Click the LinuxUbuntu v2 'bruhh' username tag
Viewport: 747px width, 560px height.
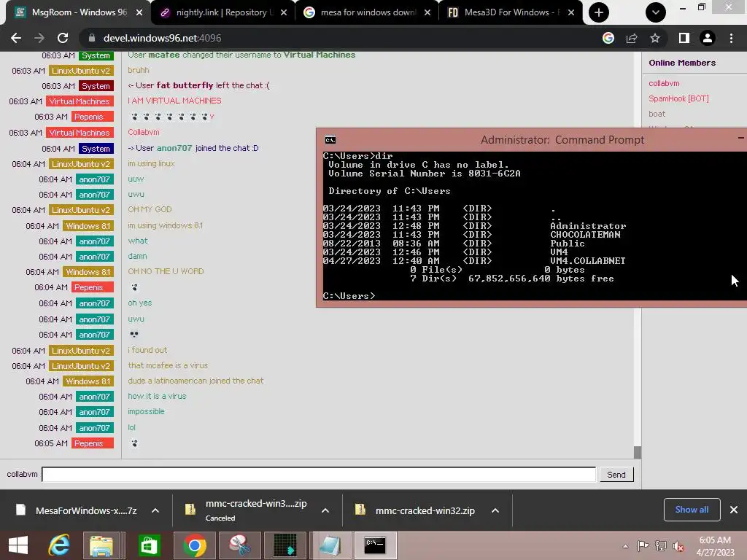[x=81, y=71]
